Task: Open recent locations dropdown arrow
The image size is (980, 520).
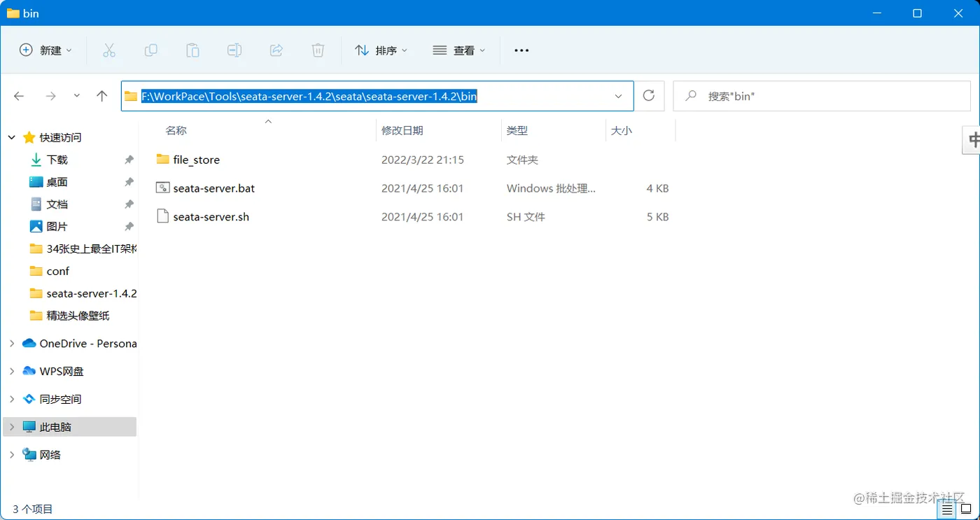Action: pos(77,96)
